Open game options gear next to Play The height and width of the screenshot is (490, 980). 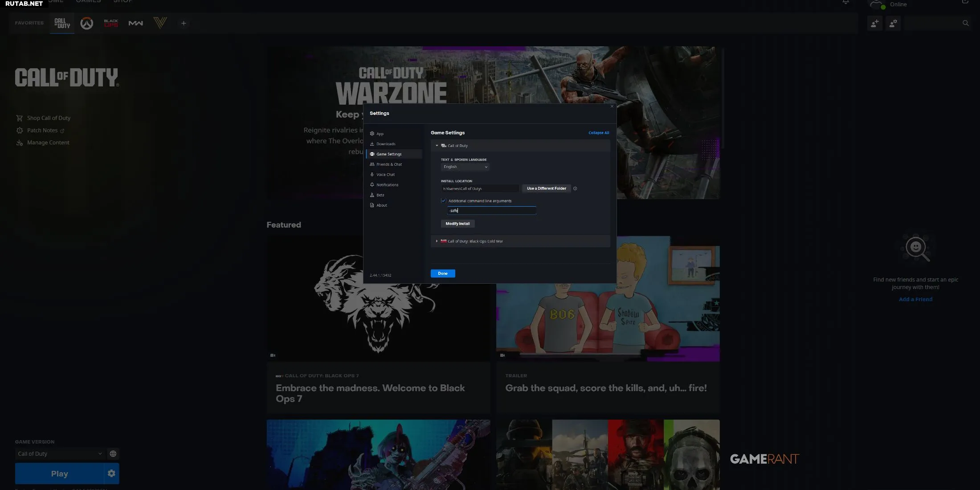tap(111, 474)
